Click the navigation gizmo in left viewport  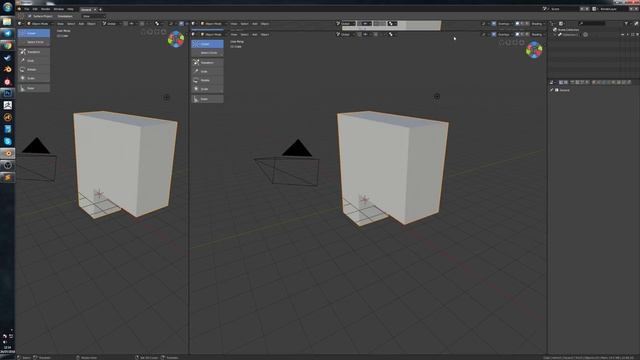point(176,40)
